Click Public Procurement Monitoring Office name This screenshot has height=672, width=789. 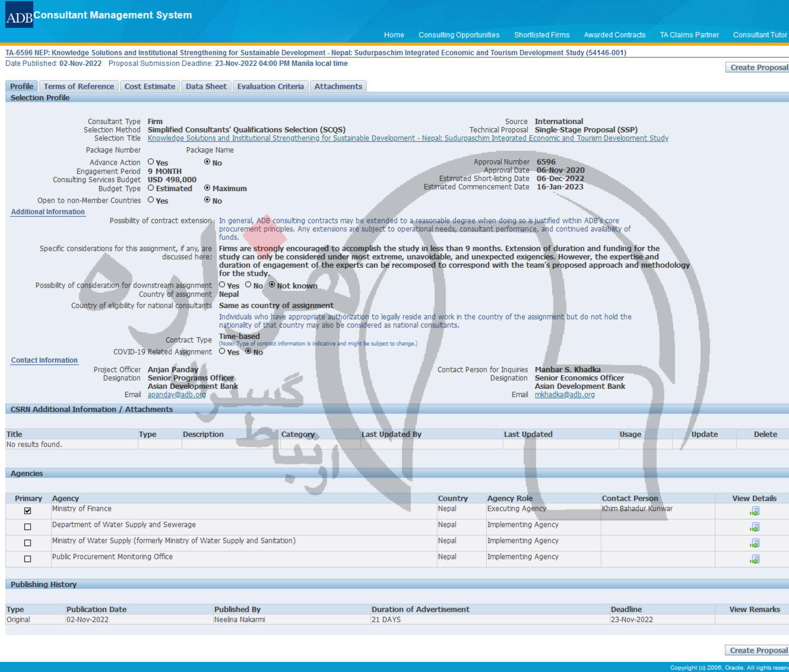click(112, 557)
